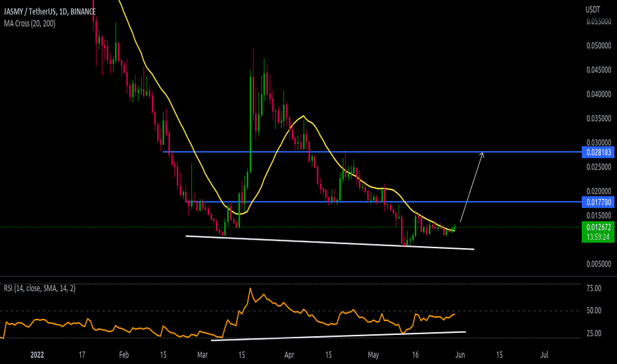Click the Apr label on time axis
Viewport: 617px width, 364px height.
[x=289, y=355]
